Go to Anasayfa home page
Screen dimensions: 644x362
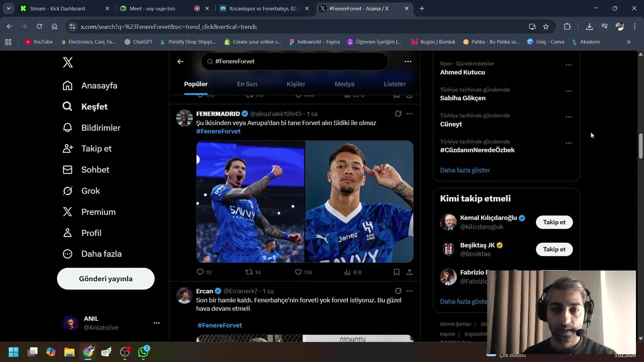pyautogui.click(x=90, y=85)
